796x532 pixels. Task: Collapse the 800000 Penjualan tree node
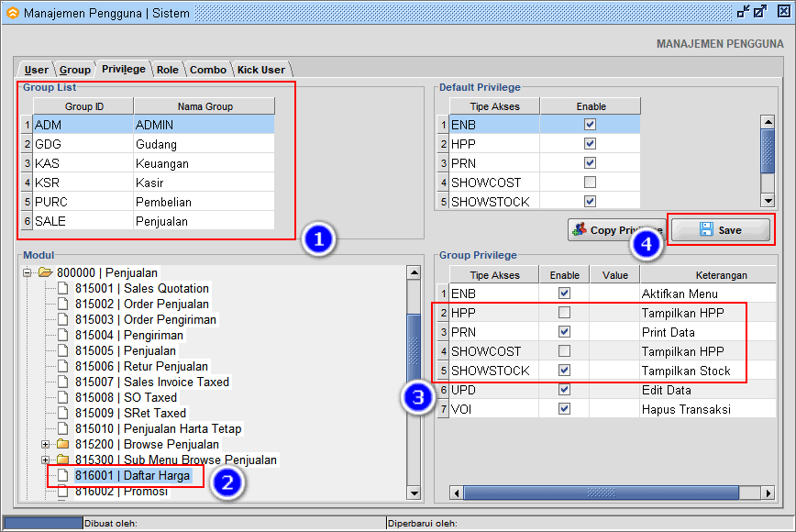click(28, 273)
